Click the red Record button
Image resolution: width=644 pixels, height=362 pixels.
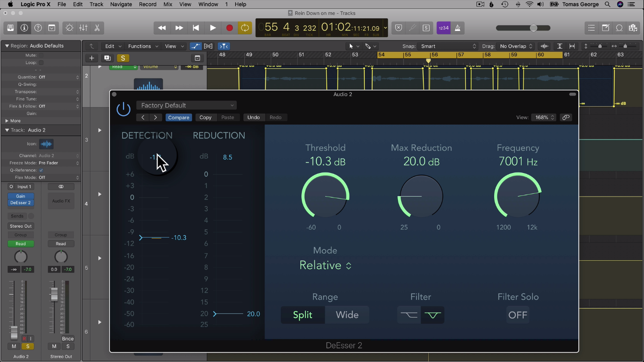230,28
